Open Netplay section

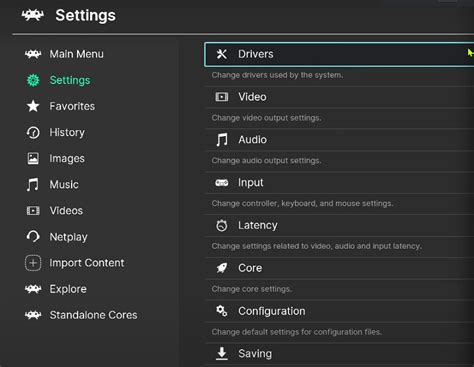tap(68, 237)
